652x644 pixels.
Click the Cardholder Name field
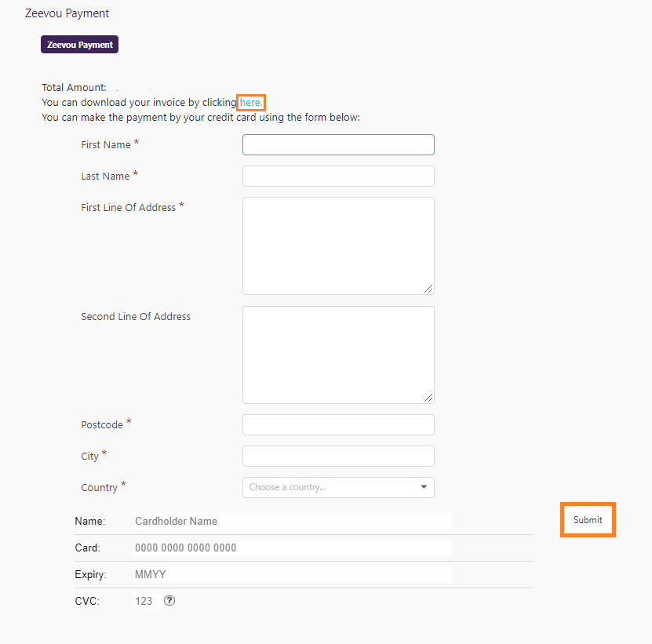(x=293, y=521)
